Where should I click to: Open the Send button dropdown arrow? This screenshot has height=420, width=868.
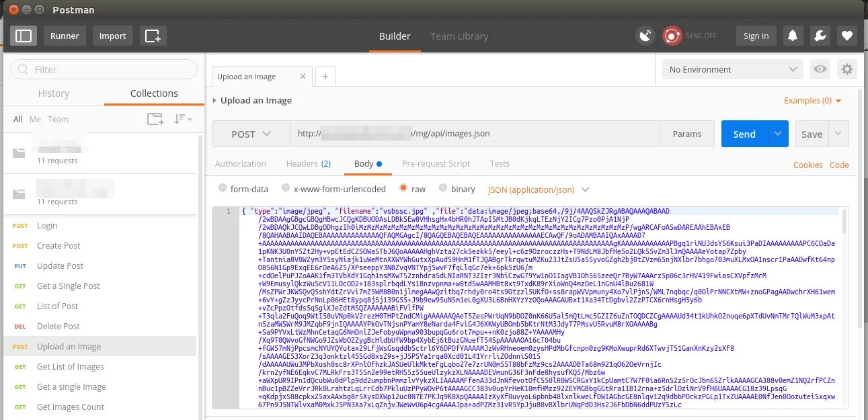point(778,134)
